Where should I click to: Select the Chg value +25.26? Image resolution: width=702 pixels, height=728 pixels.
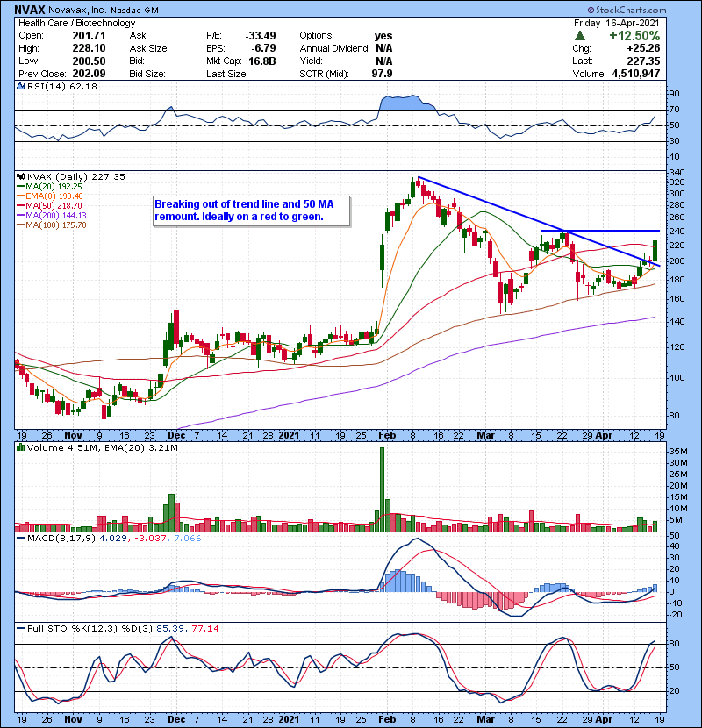click(x=643, y=48)
